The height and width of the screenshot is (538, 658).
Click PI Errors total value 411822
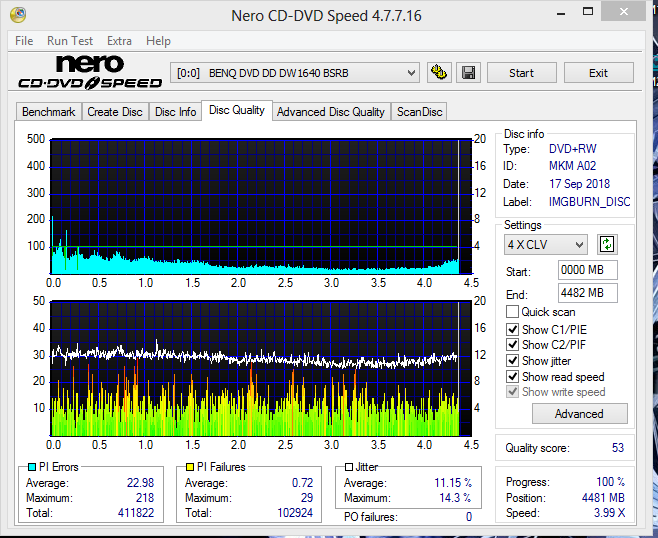pos(136,513)
